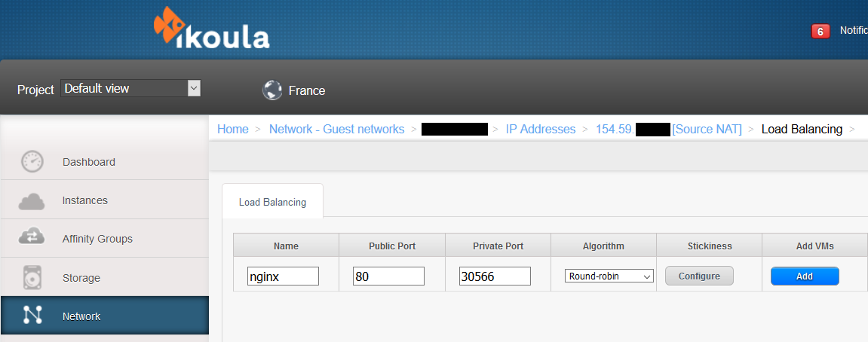Click the Home breadcrumb link

[232, 129]
